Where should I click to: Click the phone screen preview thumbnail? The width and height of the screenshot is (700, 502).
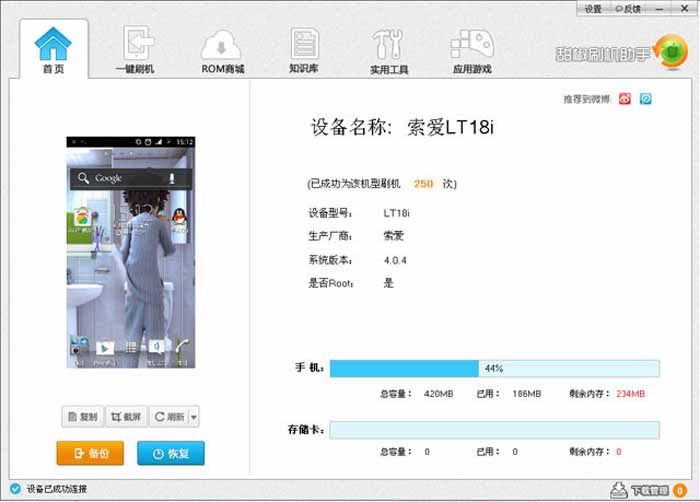tap(130, 252)
